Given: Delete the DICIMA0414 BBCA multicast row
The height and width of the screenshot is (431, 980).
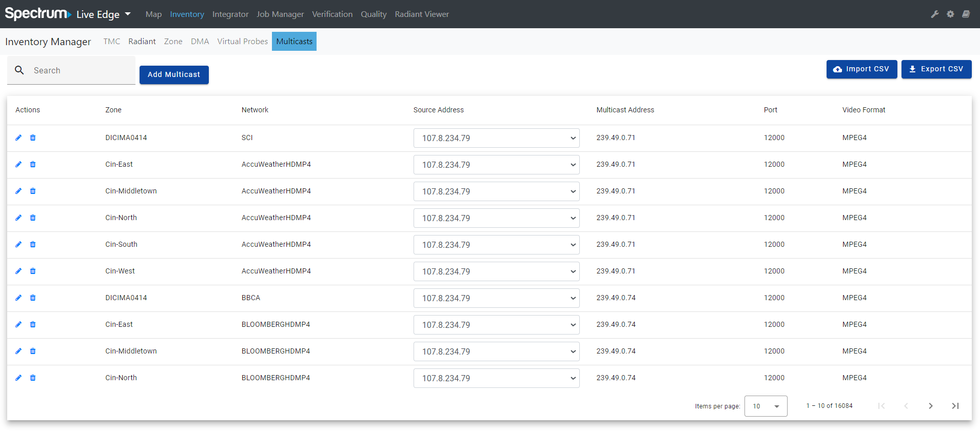Looking at the screenshot, I should click(x=33, y=298).
